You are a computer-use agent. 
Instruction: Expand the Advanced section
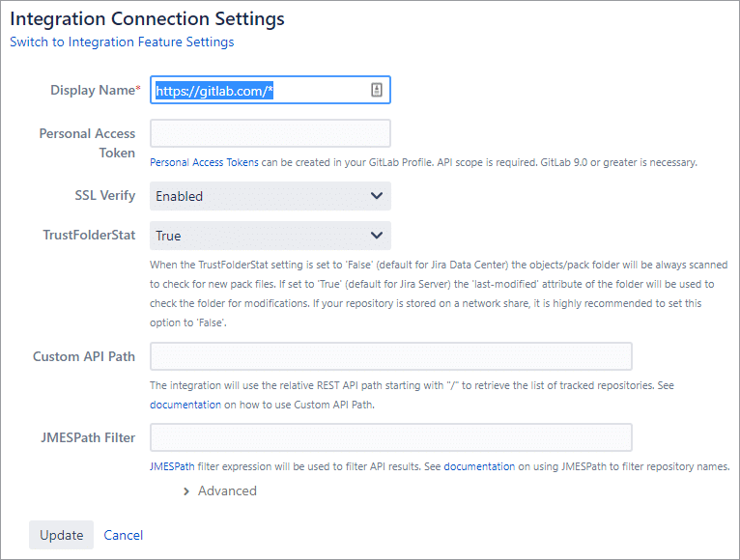219,490
